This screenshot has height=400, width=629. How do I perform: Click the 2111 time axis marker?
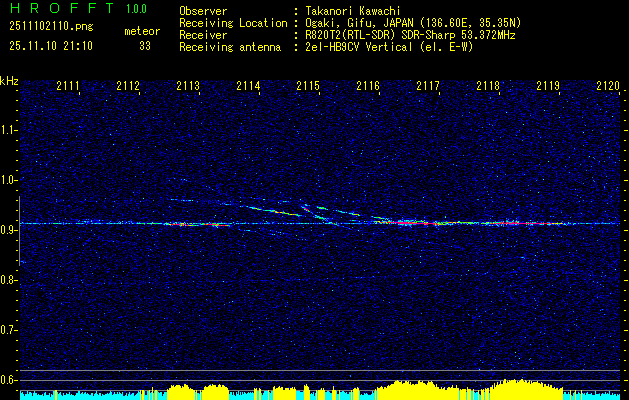click(68, 85)
